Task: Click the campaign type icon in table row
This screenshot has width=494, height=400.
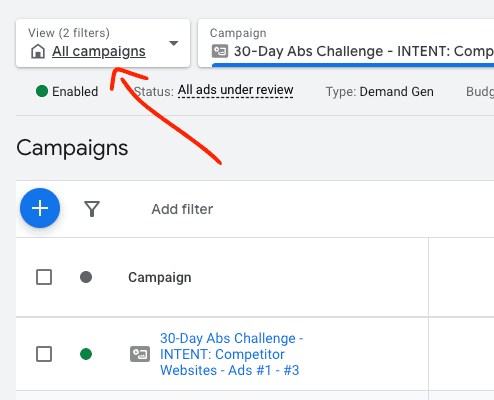Action: (140, 354)
